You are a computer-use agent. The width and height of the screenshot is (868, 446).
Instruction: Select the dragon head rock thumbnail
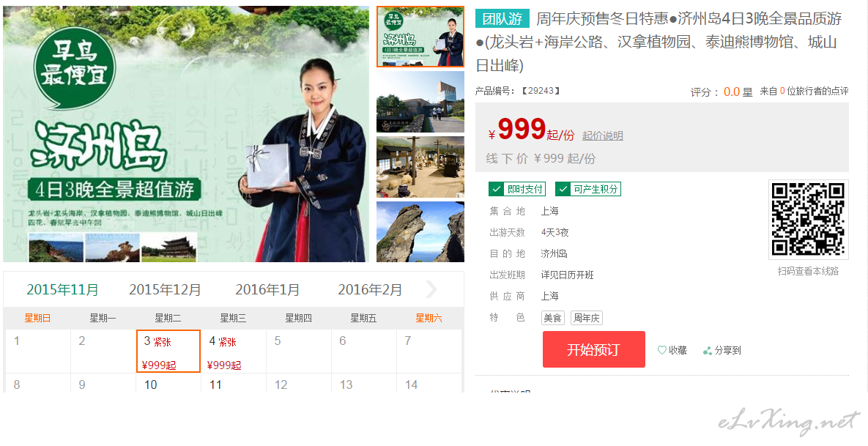point(420,232)
